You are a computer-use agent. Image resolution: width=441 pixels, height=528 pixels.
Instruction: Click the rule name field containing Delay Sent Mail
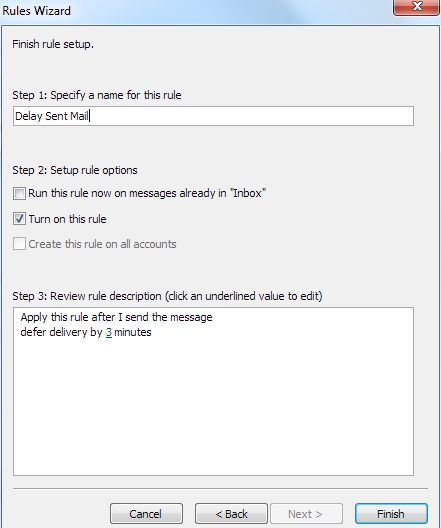213,116
